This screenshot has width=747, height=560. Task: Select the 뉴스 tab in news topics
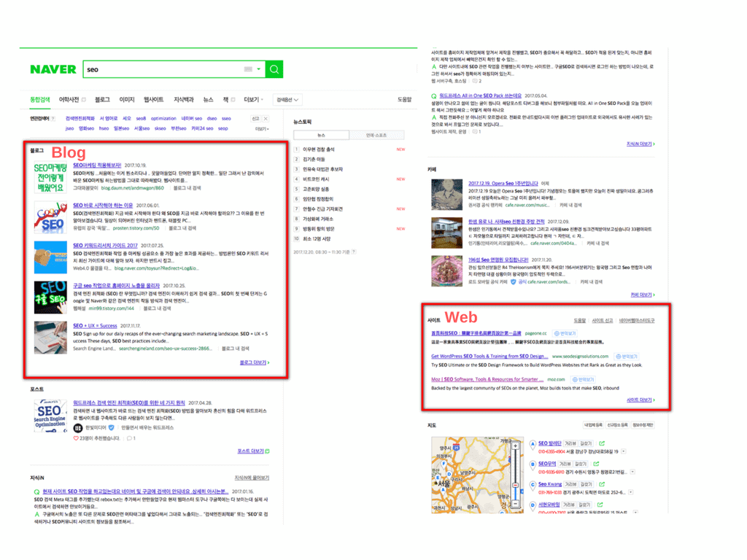coord(321,135)
